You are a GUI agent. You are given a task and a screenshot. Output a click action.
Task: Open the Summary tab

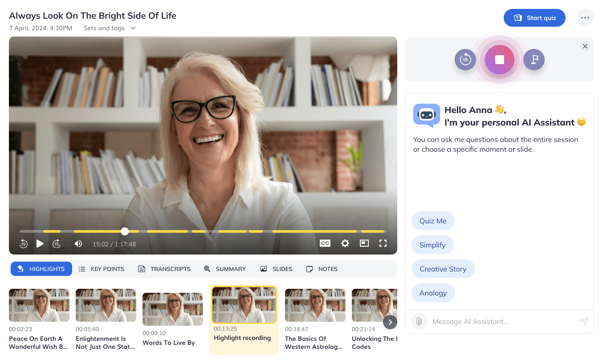click(225, 269)
